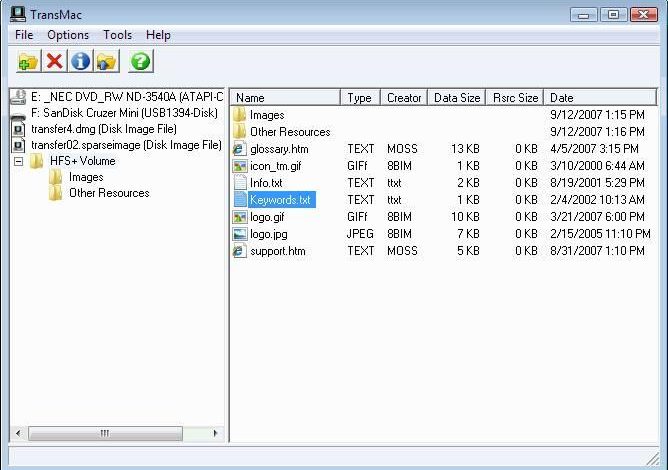Image resolution: width=668 pixels, height=470 pixels.
Task: Sort by the Data Size column header
Action: tap(457, 98)
